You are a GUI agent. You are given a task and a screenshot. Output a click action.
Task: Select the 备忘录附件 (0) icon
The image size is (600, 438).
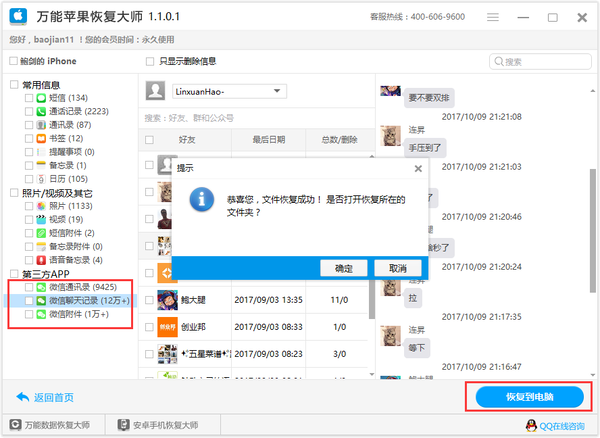click(41, 246)
